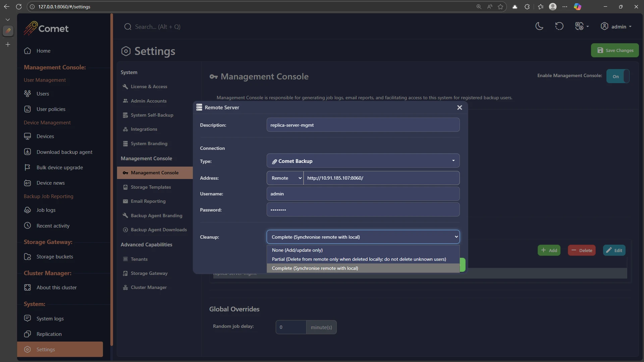The image size is (644, 362).
Task: Go to Devices page
Action: point(45,136)
